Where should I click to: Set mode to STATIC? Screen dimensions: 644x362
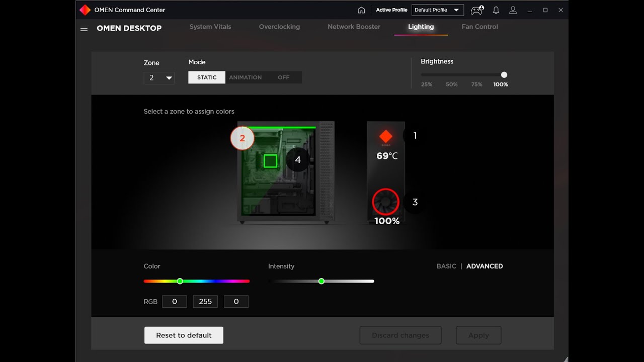pos(207,77)
